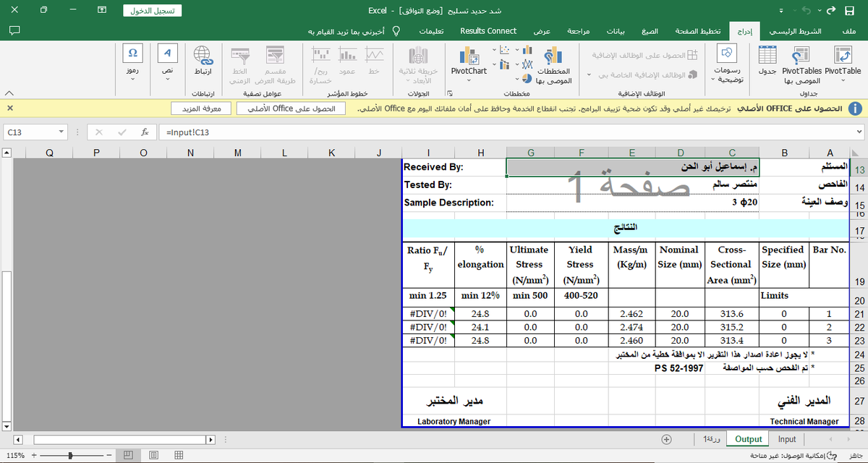Open the 3D Map (خريطة ثلاثية الأبعاد) tool

pos(418,65)
